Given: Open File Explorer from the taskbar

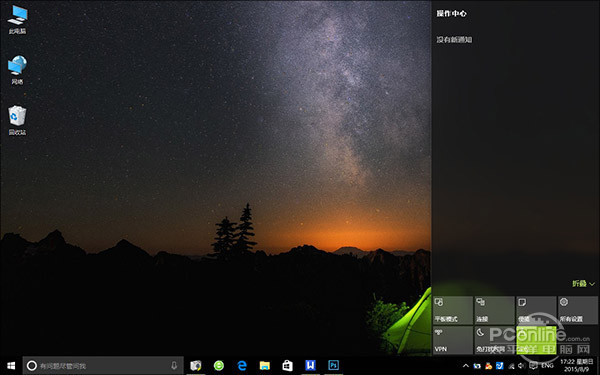Looking at the screenshot, I should 265,366.
